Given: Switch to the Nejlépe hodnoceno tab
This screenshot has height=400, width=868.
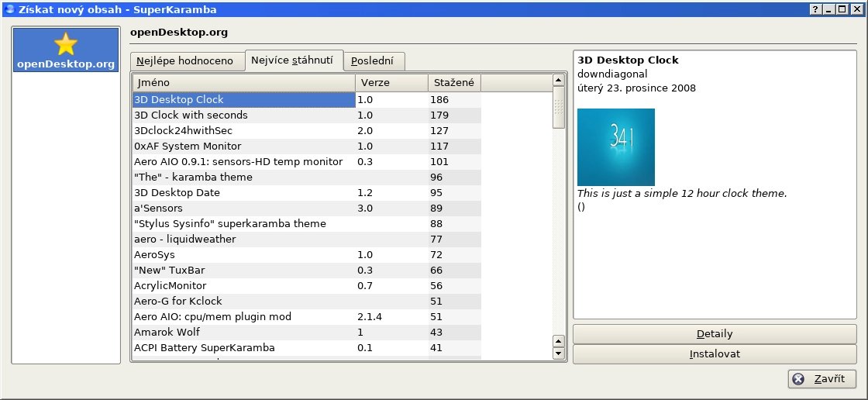Looking at the screenshot, I should [188, 61].
